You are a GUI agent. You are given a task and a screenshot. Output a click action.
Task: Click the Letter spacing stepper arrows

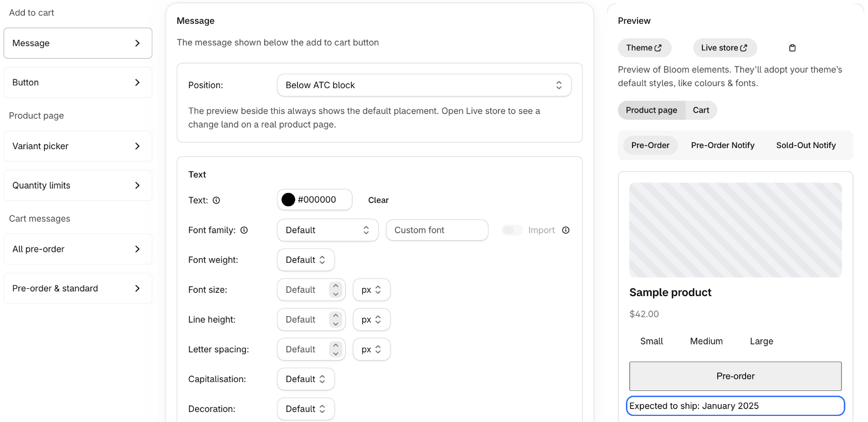click(335, 349)
